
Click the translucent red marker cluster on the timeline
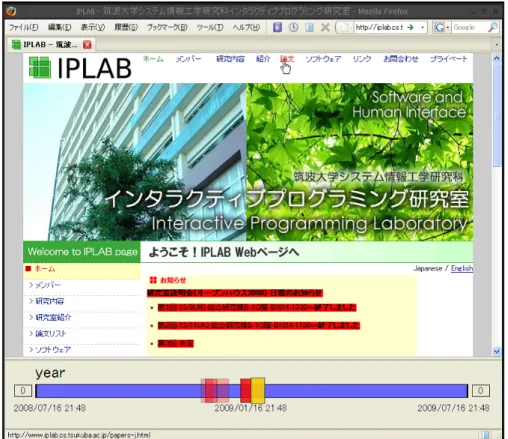[215, 390]
